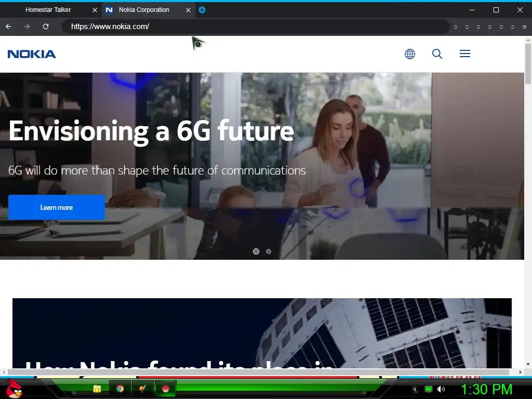The image size is (532, 399).
Task: Minimize the browser window
Action: [472, 10]
